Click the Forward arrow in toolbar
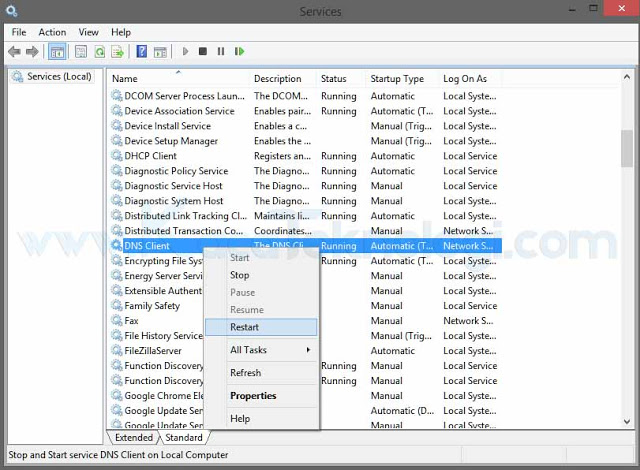This screenshot has height=470, width=640. [x=32, y=51]
